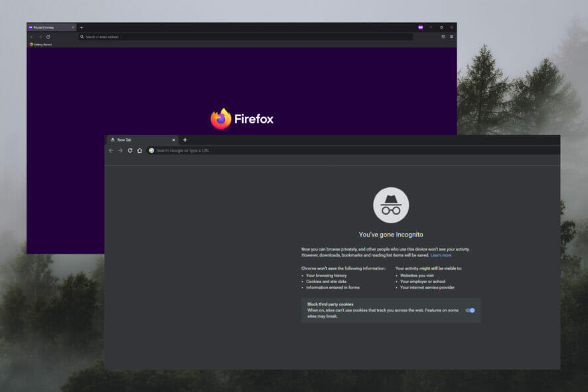
Task: Select the Firefox Private Browsing tab
Action: coord(51,27)
